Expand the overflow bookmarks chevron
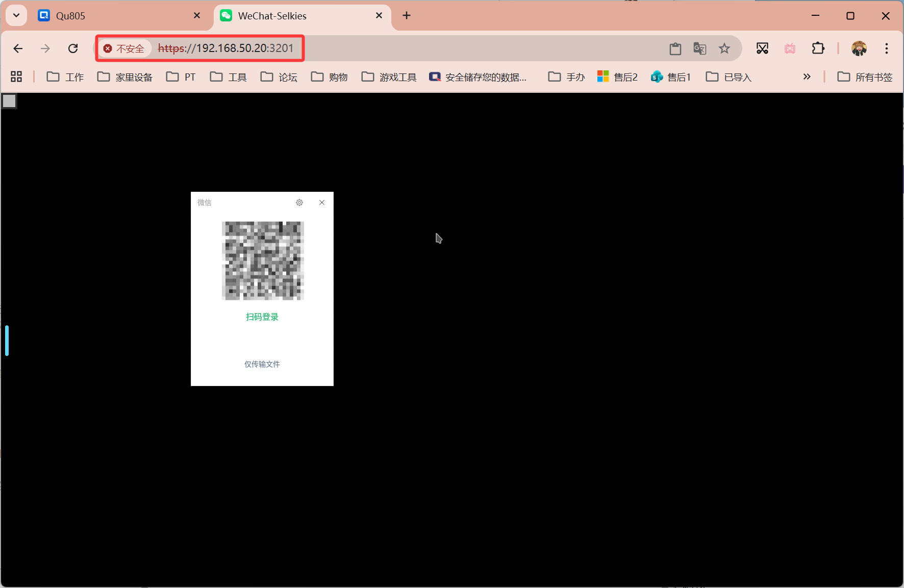This screenshot has width=904, height=588. coord(807,76)
